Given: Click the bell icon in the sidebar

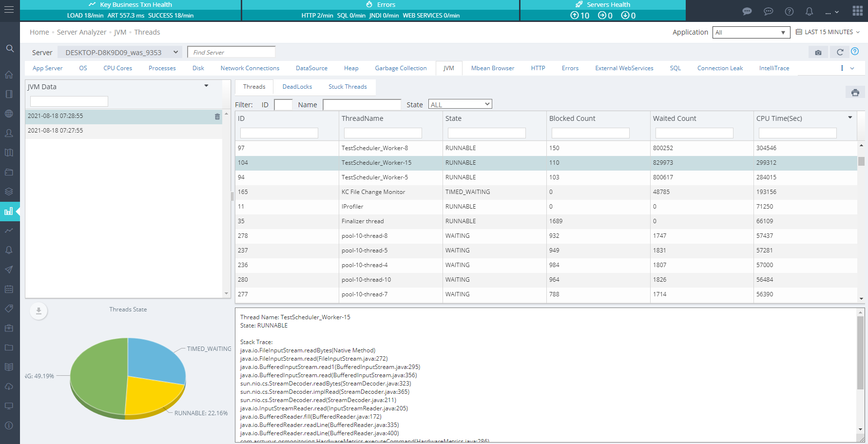Looking at the screenshot, I should tap(9, 250).
